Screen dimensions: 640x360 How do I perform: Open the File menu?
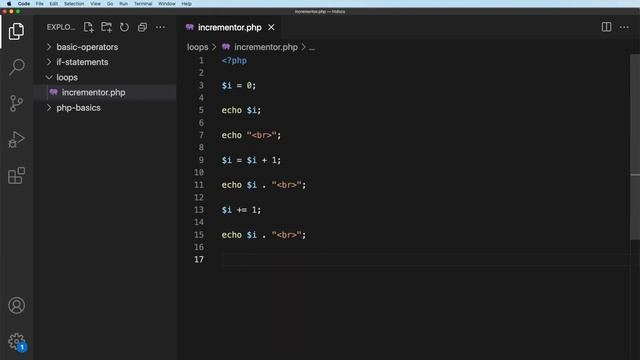[40, 4]
